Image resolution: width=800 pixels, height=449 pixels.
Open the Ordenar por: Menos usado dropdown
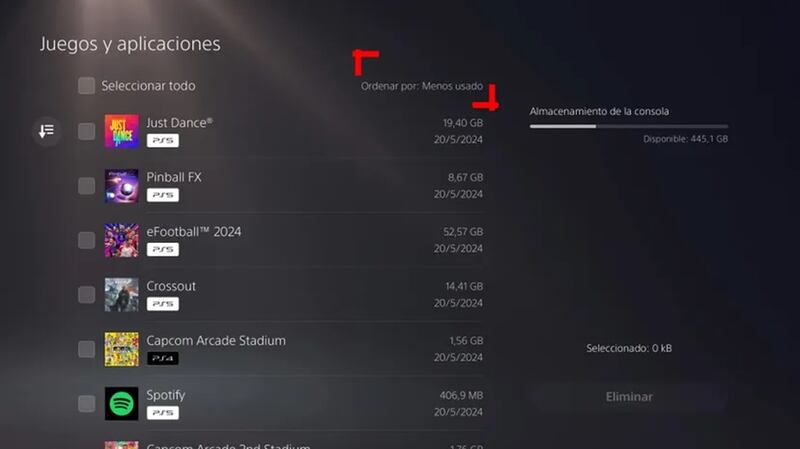(x=421, y=87)
